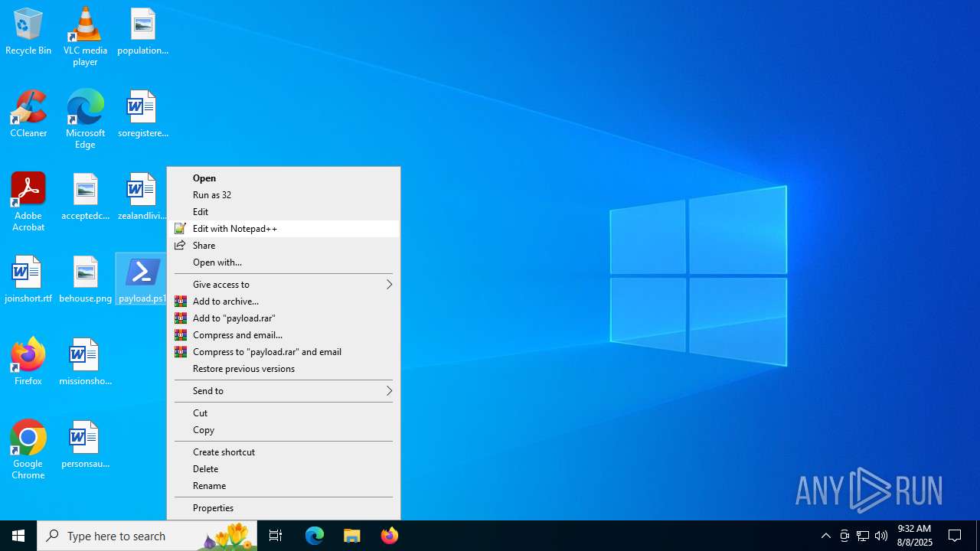Choose Compress to "payload.rar" and email
The image size is (980, 551).
283,352
